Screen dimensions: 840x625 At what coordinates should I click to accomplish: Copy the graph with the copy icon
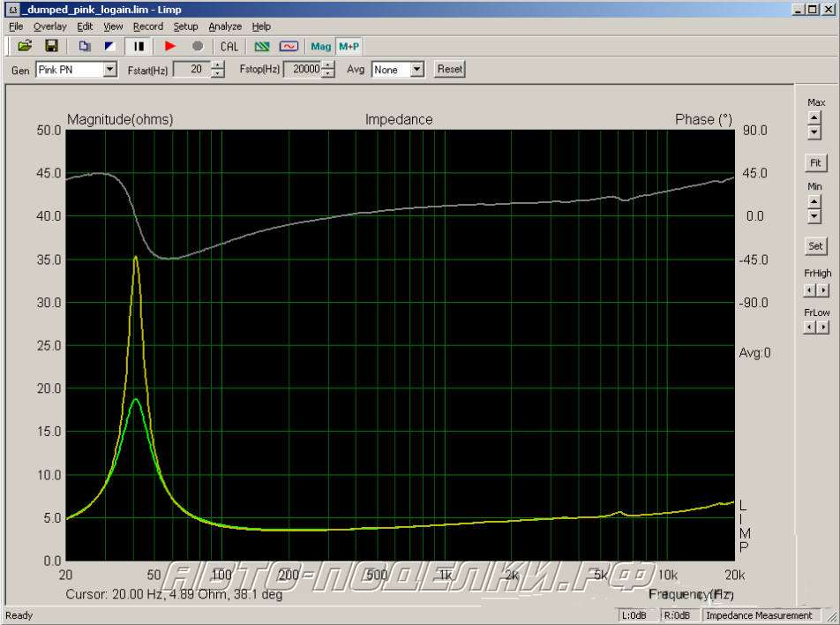pos(85,47)
